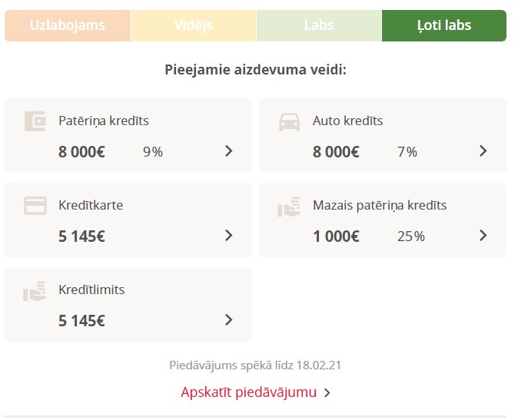Open the Apskatīt piedāvājumu link
This screenshot has height=420, width=518.
[x=249, y=392]
